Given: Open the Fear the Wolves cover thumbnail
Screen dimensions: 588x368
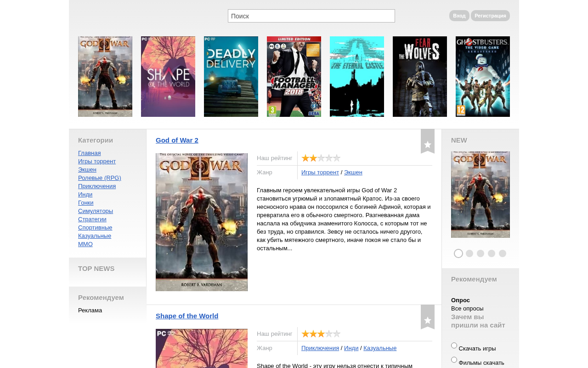Looking at the screenshot, I should 420,77.
